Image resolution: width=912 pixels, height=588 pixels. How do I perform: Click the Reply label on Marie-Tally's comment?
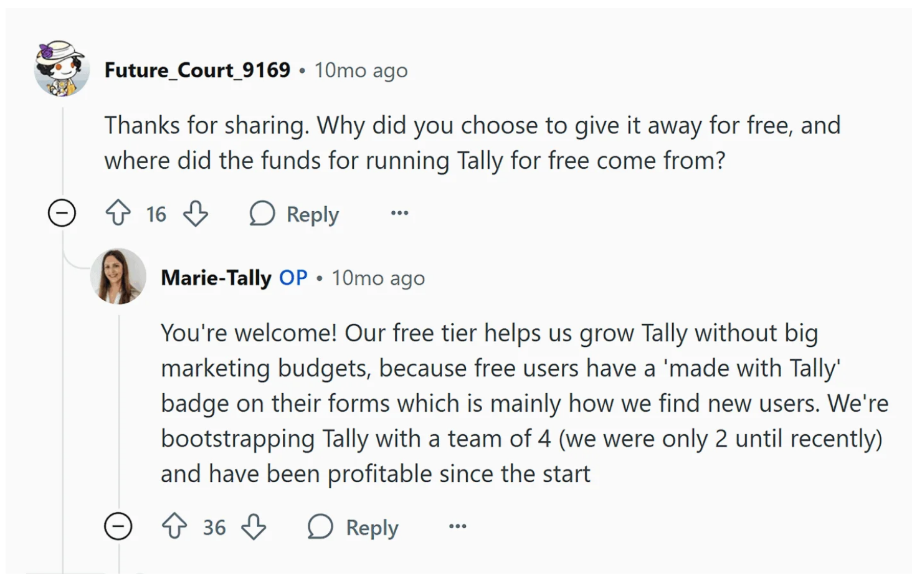point(372,528)
